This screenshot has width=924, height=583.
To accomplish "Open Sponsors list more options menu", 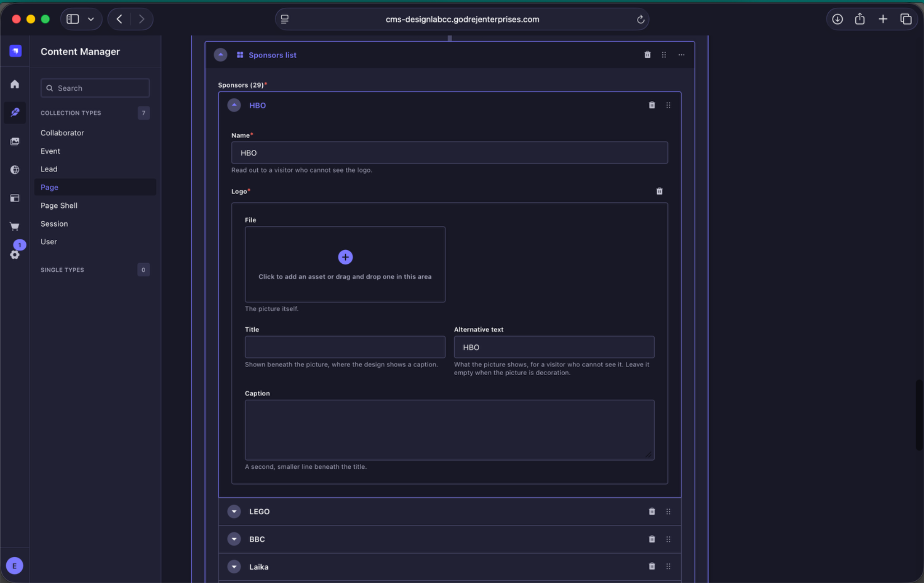I will tap(681, 55).
